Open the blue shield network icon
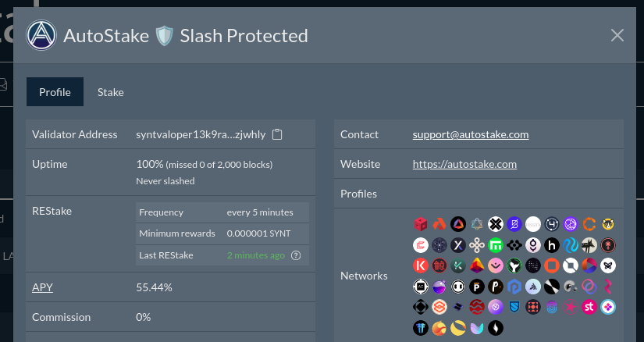644x342 pixels. pyautogui.click(x=514, y=307)
